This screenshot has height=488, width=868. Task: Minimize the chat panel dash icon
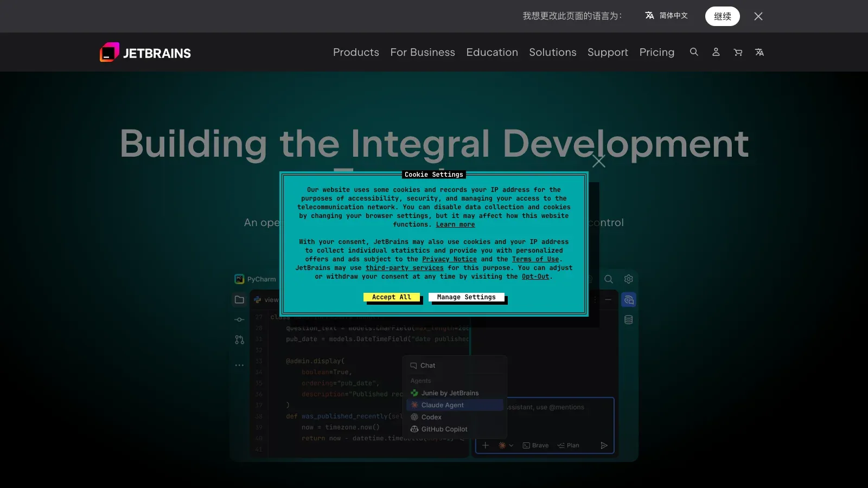(608, 299)
